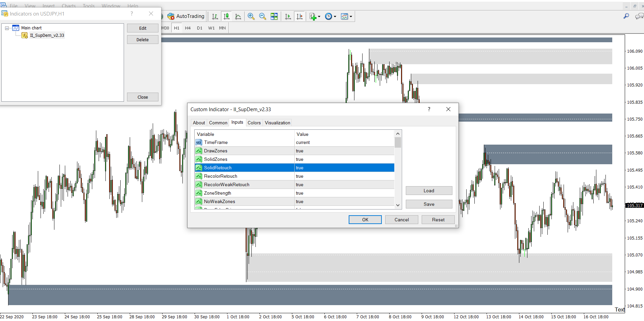Switch to the About tab
The height and width of the screenshot is (321, 644).
point(199,123)
